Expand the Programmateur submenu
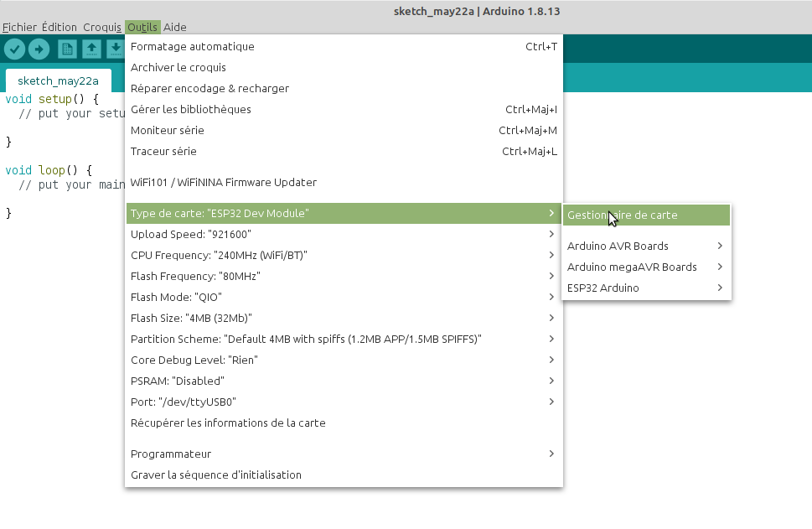 pos(344,454)
